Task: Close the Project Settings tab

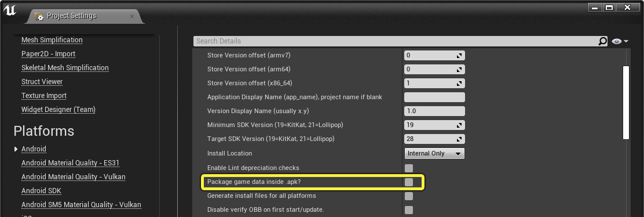Action: [x=132, y=16]
